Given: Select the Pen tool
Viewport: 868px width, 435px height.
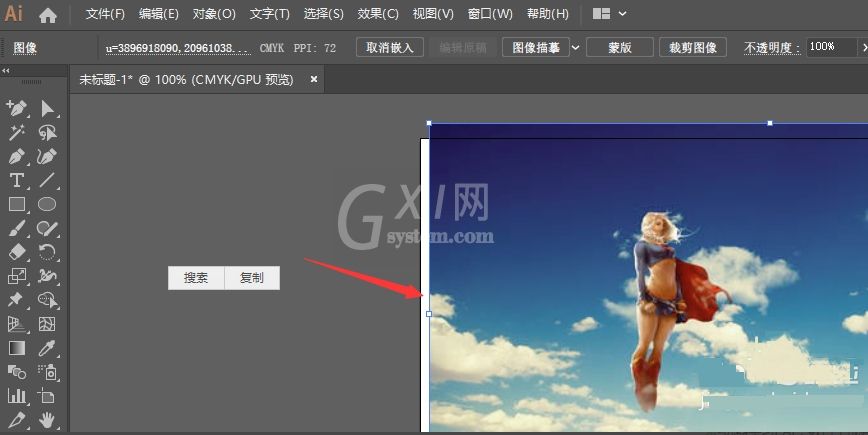Looking at the screenshot, I should [x=17, y=157].
